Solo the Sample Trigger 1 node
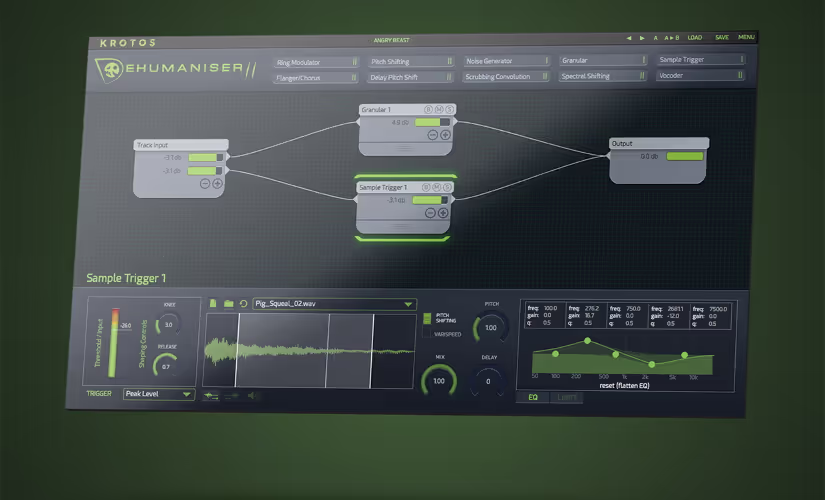This screenshot has height=500, width=825. pos(449,187)
